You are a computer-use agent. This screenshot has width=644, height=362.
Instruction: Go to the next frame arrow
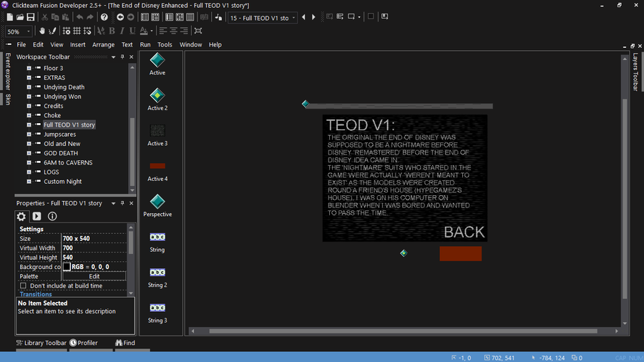314,17
